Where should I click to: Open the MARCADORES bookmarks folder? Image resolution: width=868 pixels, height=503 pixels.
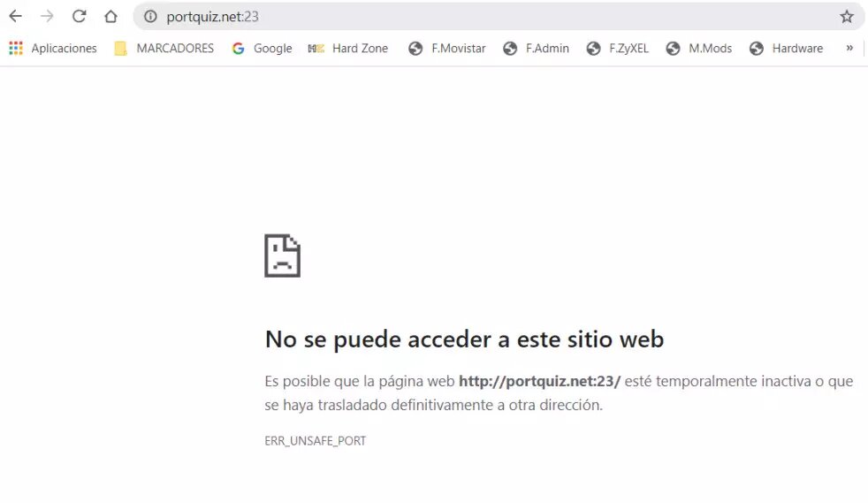pos(164,49)
